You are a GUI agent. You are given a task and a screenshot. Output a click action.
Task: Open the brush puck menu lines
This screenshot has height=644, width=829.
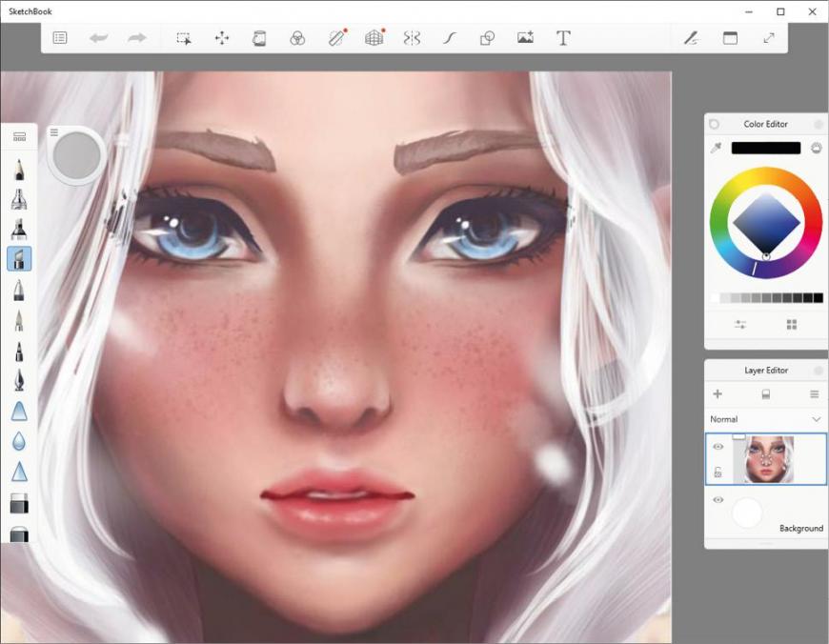pos(54,132)
